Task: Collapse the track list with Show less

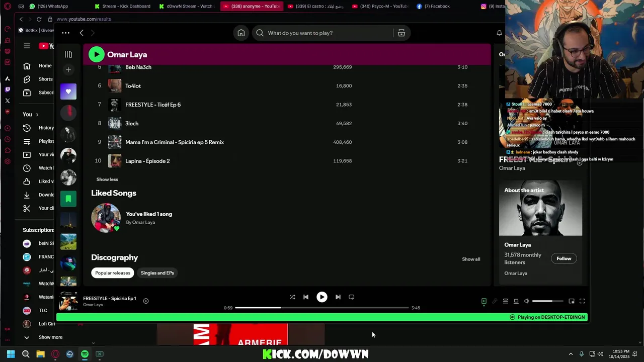Action: 107,179
